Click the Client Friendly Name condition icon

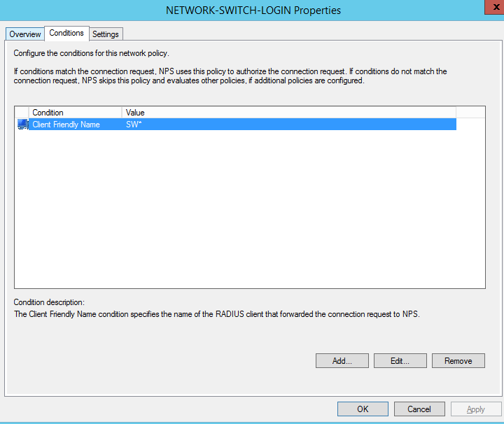(x=23, y=125)
